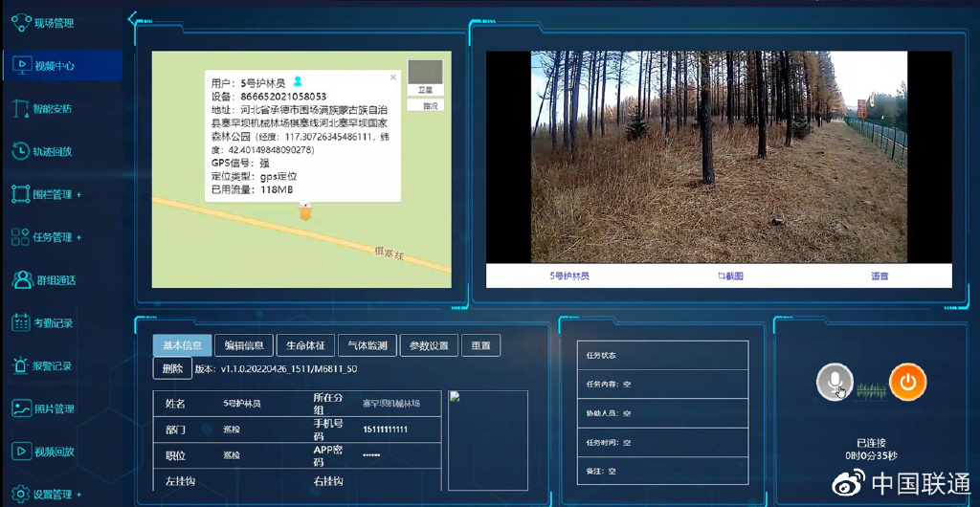Switch to the 基本信息 tab
Screen dimensions: 980x507
(183, 345)
